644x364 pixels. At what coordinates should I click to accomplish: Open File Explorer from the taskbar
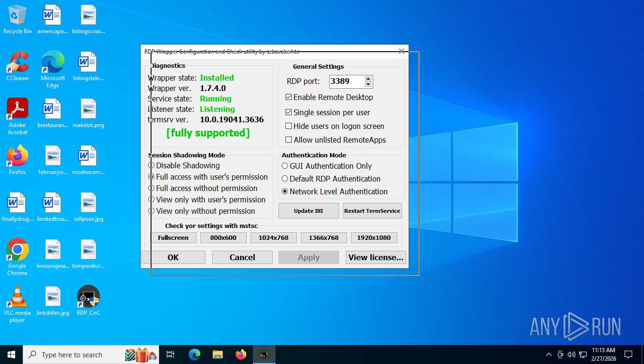pyautogui.click(x=217, y=355)
